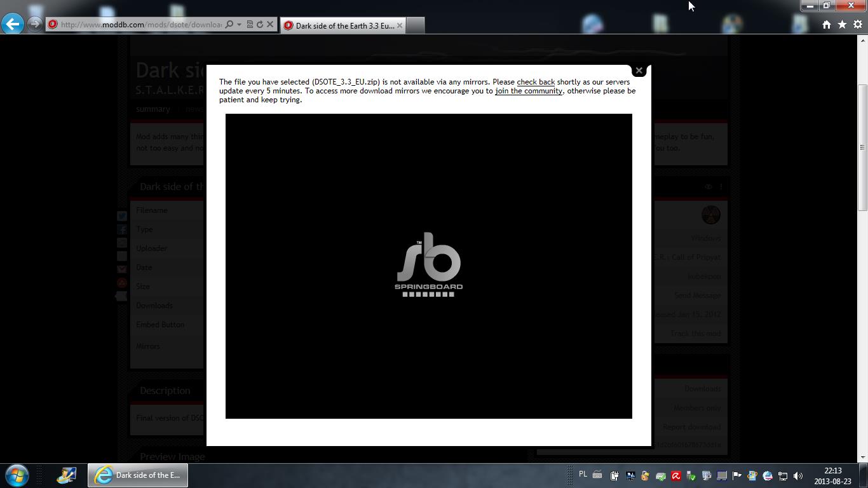Image resolution: width=868 pixels, height=488 pixels.
Task: Click the page vertical scrollbar thumb
Action: (x=862, y=147)
